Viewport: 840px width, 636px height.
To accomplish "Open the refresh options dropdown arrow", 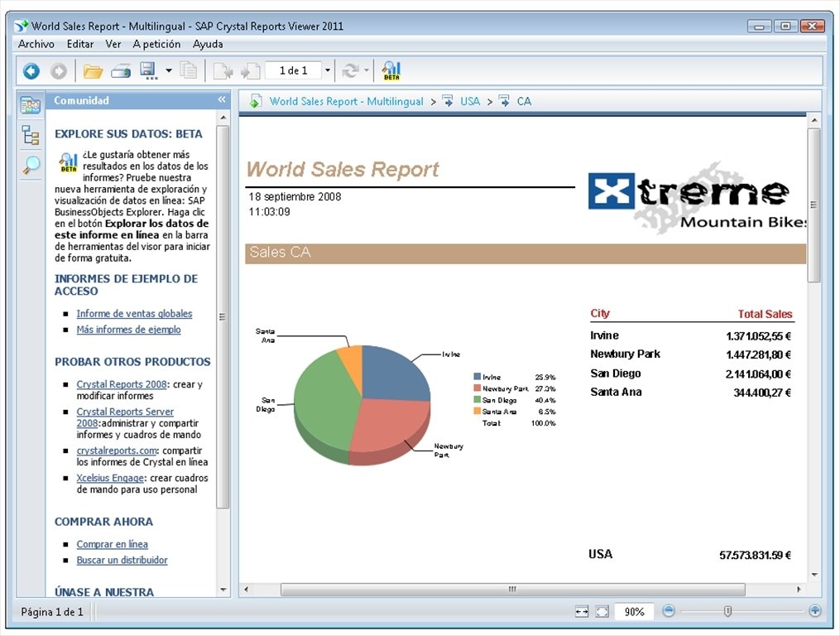I will [x=367, y=70].
